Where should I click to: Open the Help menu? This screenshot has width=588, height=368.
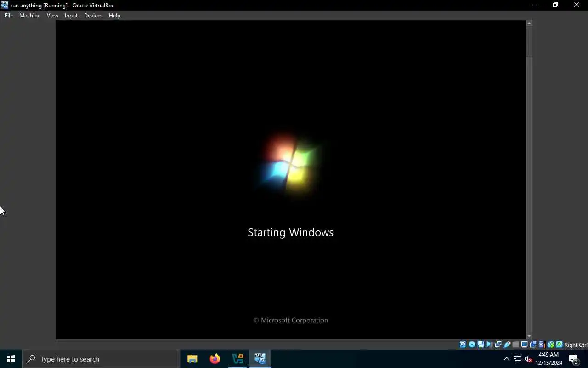coord(114,15)
